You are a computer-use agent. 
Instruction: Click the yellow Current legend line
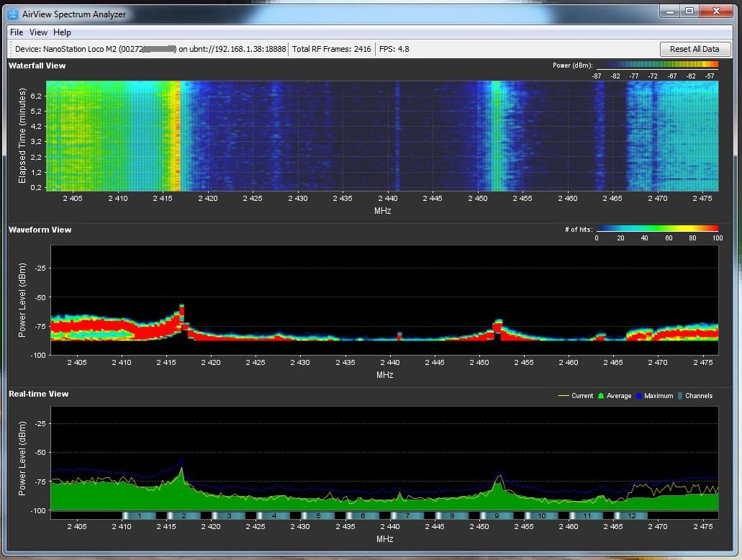[564, 396]
